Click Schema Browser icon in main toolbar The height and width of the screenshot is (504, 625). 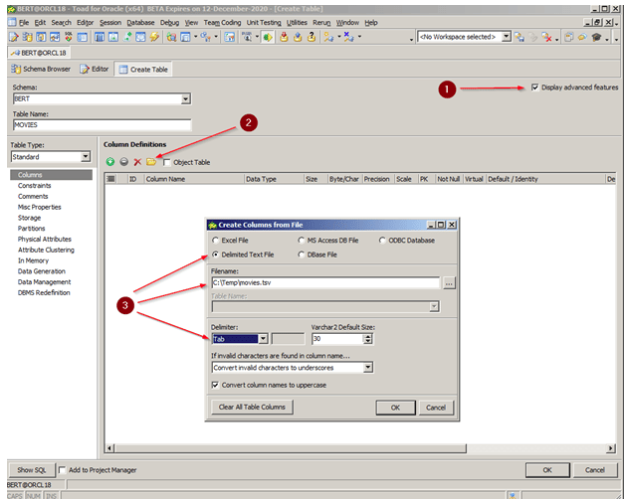[x=27, y=37]
